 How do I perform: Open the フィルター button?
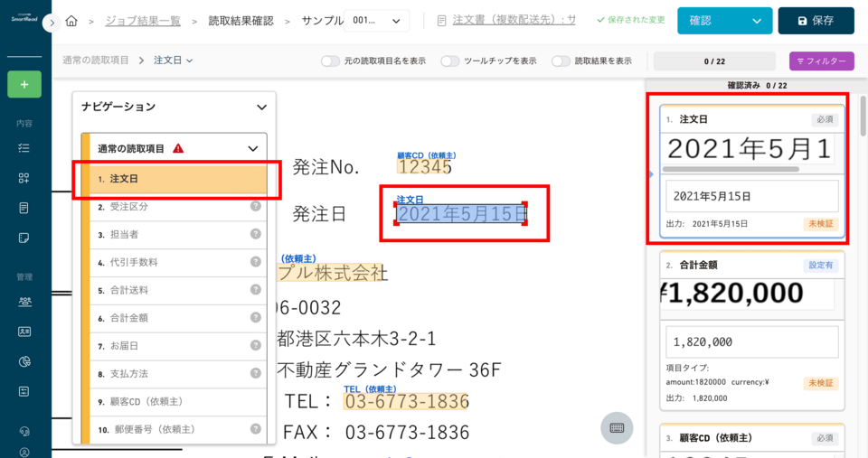[x=822, y=61]
